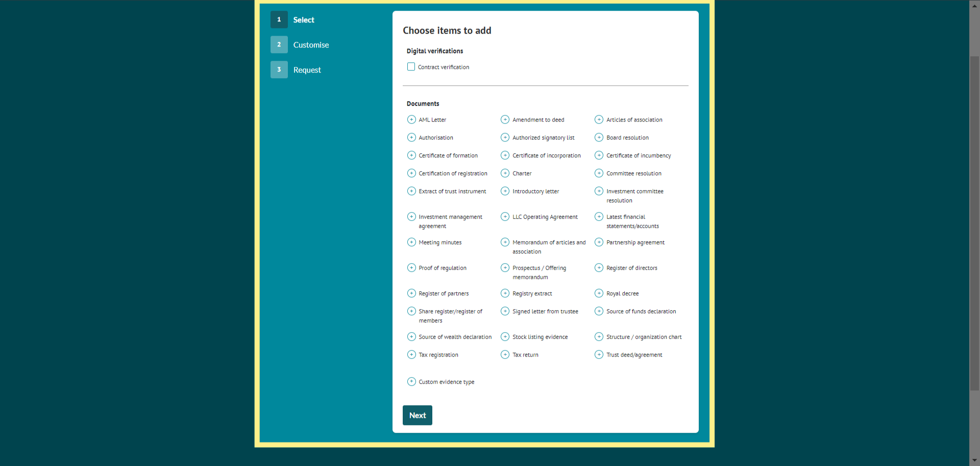This screenshot has height=466, width=980.
Task: Add LLC Operating Agreement plus icon
Action: pos(505,217)
